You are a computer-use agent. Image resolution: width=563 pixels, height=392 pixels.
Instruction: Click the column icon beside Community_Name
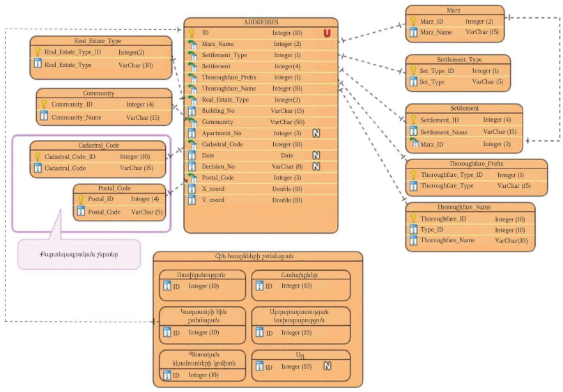[x=44, y=117]
